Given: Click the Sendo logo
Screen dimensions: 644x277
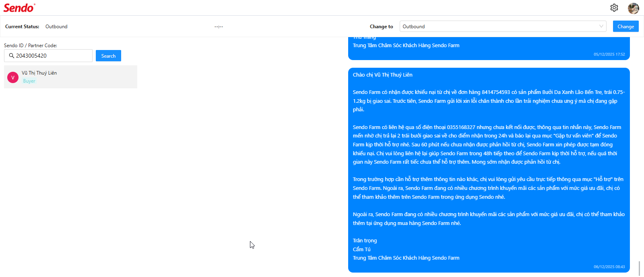Looking at the screenshot, I should pos(19,8).
